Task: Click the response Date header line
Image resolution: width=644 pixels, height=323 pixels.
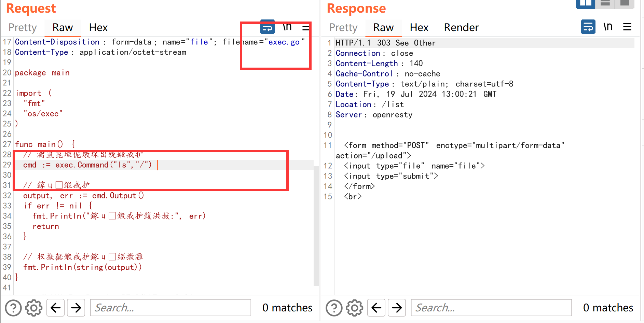Action: point(416,94)
